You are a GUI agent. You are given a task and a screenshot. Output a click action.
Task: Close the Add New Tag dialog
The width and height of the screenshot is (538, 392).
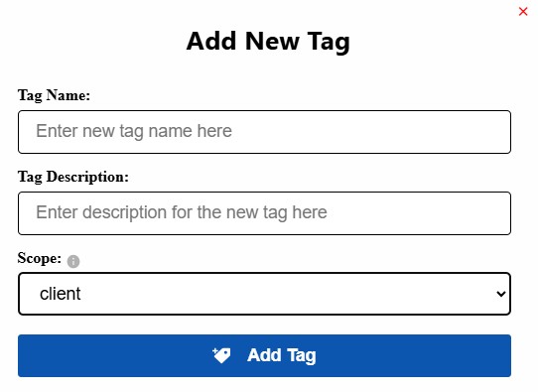pos(523,11)
